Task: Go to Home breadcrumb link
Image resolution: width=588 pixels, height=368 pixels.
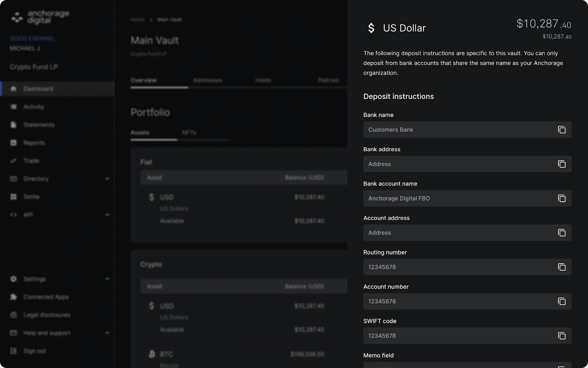Action: click(x=137, y=20)
